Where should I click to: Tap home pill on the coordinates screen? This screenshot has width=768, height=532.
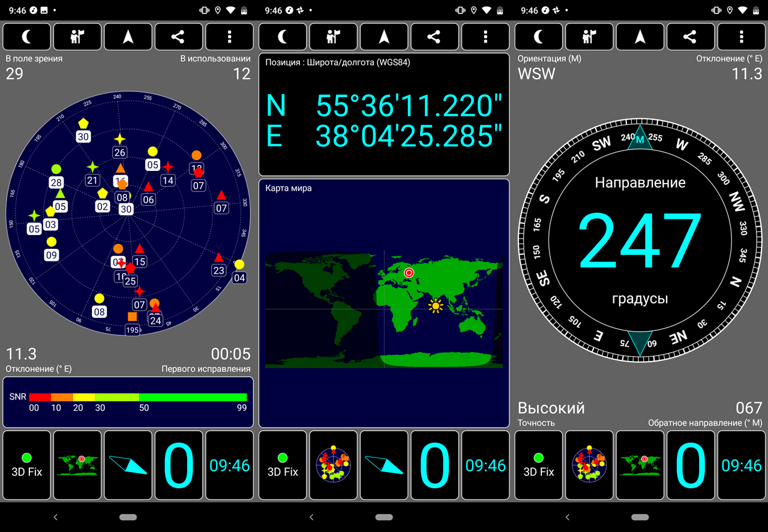pos(384,517)
